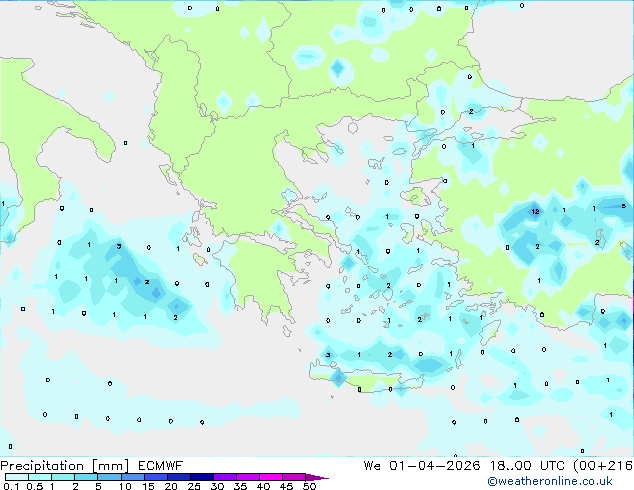Image resolution: width=634 pixels, height=490 pixels.
Task: Click the above-50 arrow tip of legend
Action: (x=317, y=477)
